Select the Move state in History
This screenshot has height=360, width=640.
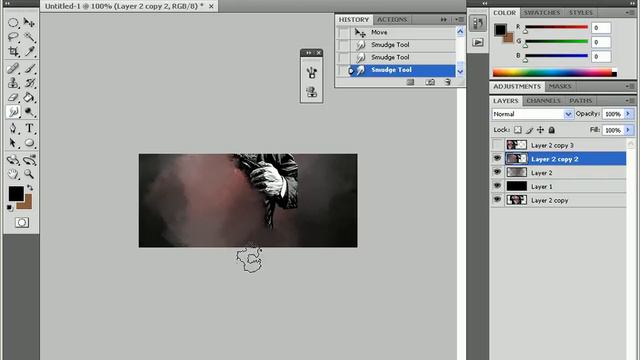click(402, 32)
